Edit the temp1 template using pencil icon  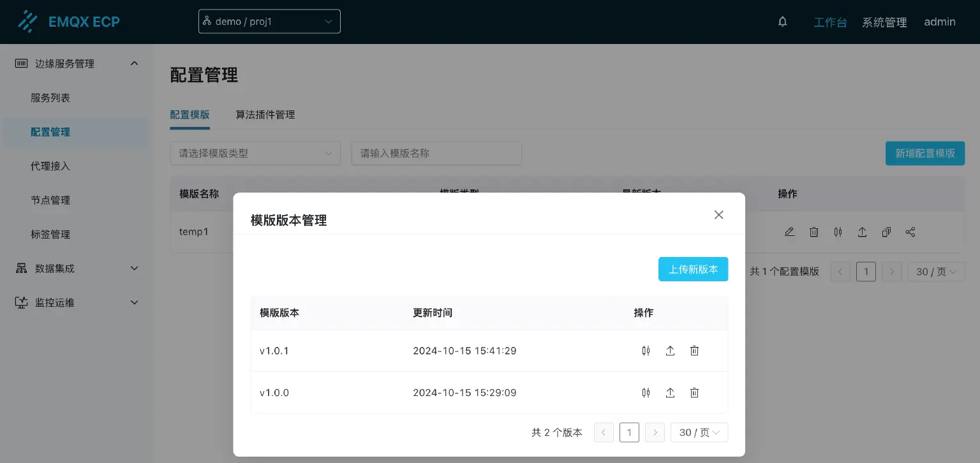tap(789, 231)
